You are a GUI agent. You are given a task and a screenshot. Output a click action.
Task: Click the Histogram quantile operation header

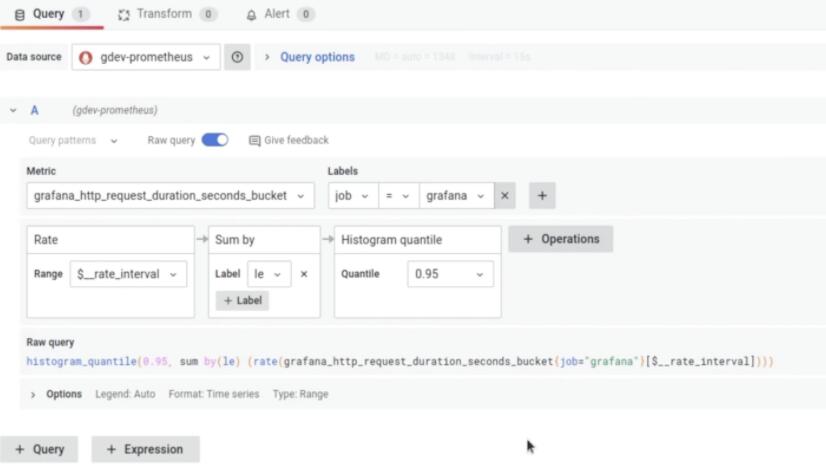tap(417, 240)
